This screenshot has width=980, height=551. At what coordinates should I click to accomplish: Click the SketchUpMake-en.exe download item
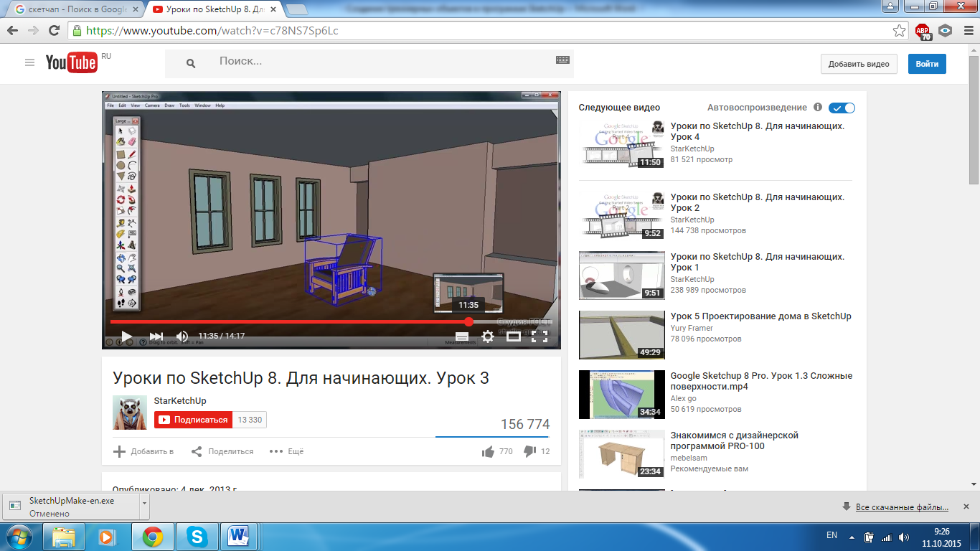point(72,507)
